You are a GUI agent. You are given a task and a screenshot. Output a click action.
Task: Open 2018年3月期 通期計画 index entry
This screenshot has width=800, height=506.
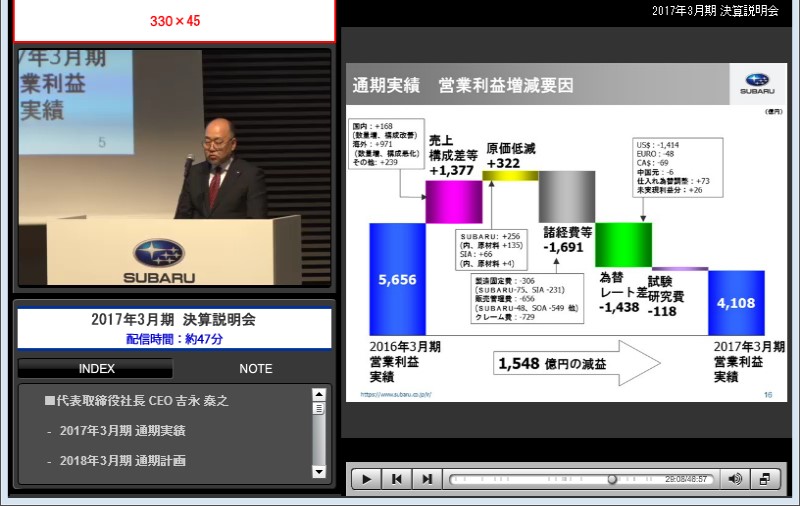point(122,461)
